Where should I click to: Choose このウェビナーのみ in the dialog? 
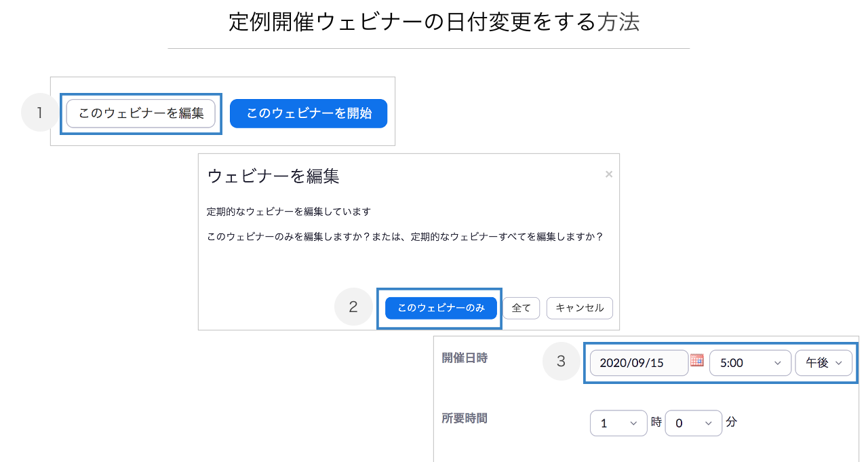(x=441, y=307)
